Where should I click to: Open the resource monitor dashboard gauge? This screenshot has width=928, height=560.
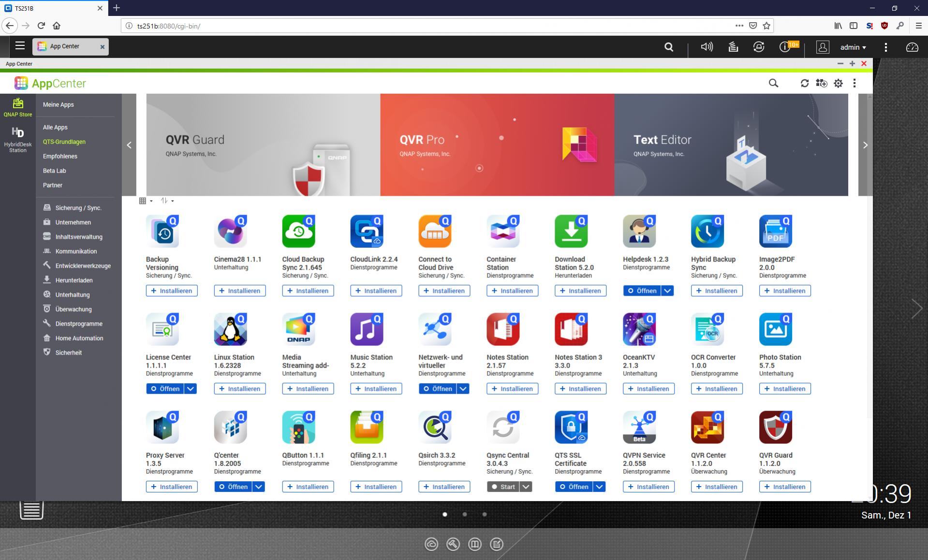912,47
